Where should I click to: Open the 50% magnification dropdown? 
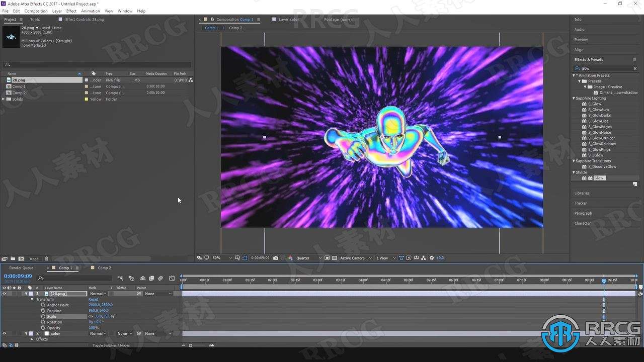pyautogui.click(x=222, y=258)
